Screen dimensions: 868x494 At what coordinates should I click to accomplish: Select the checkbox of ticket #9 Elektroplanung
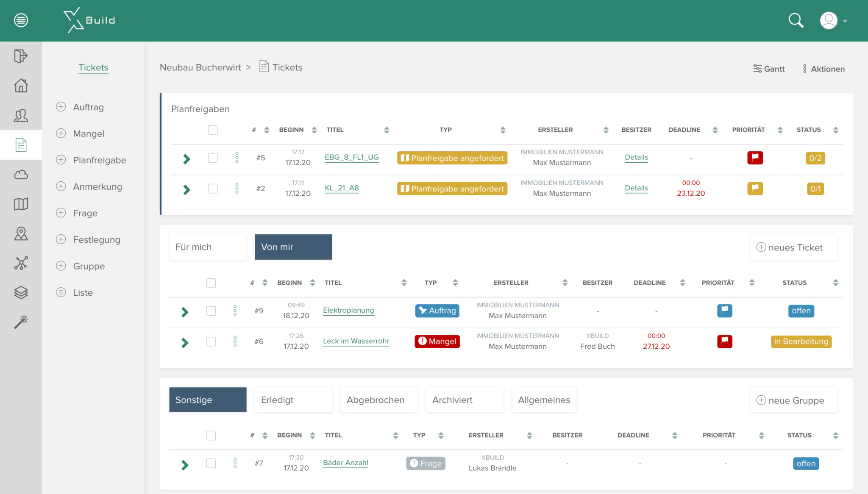pos(211,311)
